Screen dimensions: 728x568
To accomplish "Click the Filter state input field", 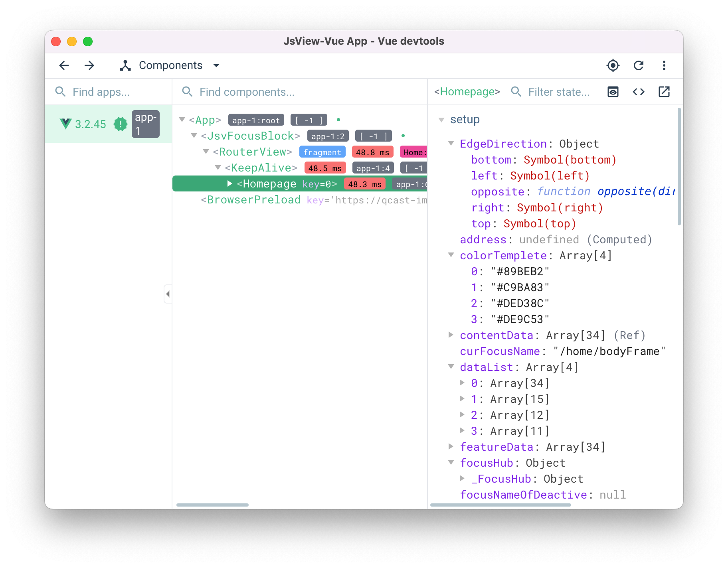I will [558, 92].
